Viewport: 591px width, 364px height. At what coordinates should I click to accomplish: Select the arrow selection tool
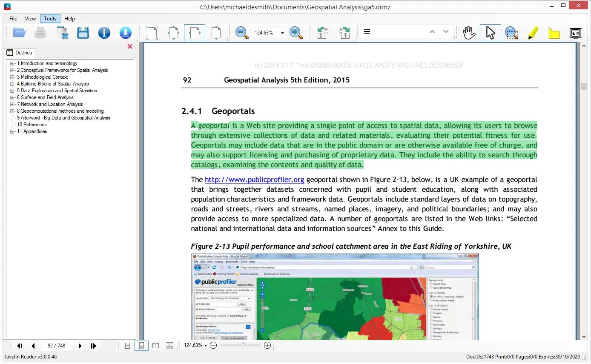click(x=490, y=32)
